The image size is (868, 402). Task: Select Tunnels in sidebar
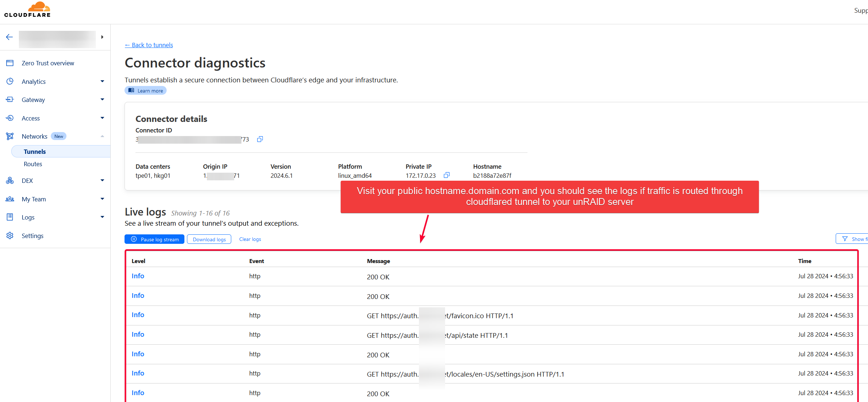(x=61, y=151)
